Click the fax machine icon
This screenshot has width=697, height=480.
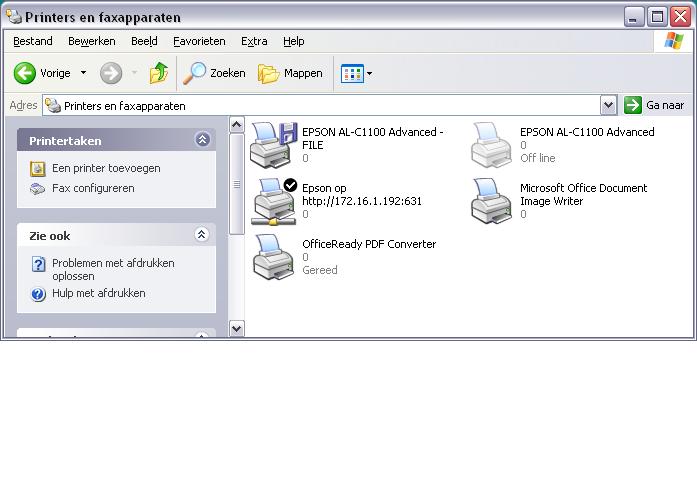pos(38,189)
